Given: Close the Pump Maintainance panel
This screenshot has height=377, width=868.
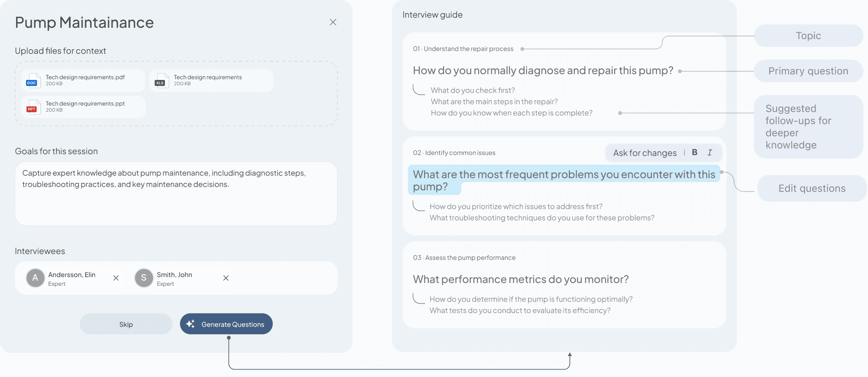Looking at the screenshot, I should [333, 22].
